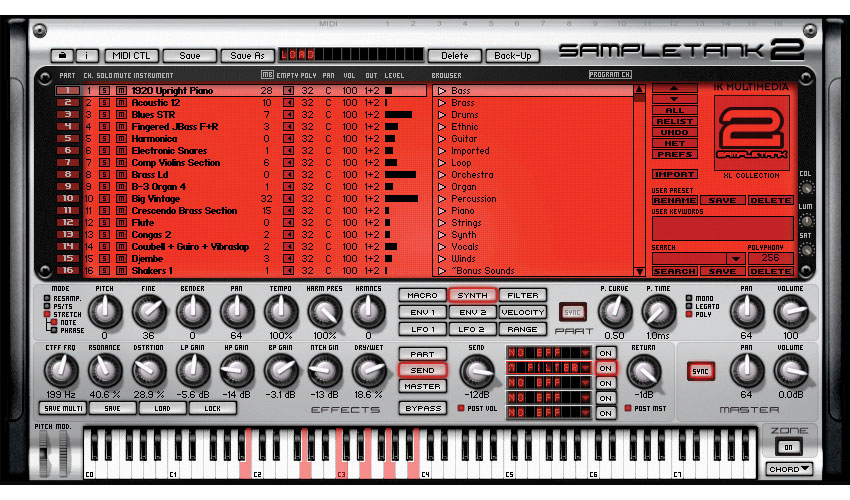Open the Filter effect slot dropdown
This screenshot has height=500, width=850.
coord(585,368)
